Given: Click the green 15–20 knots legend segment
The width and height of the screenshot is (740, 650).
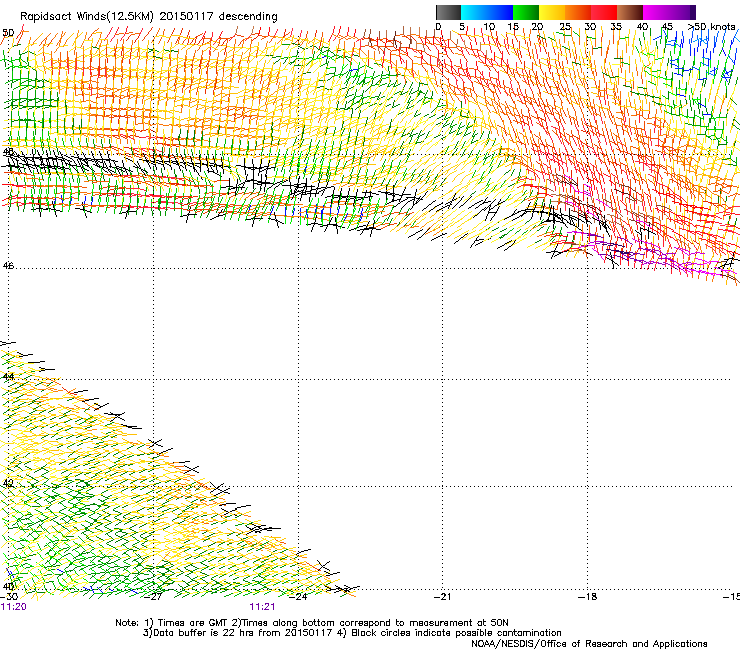Looking at the screenshot, I should point(526,12).
